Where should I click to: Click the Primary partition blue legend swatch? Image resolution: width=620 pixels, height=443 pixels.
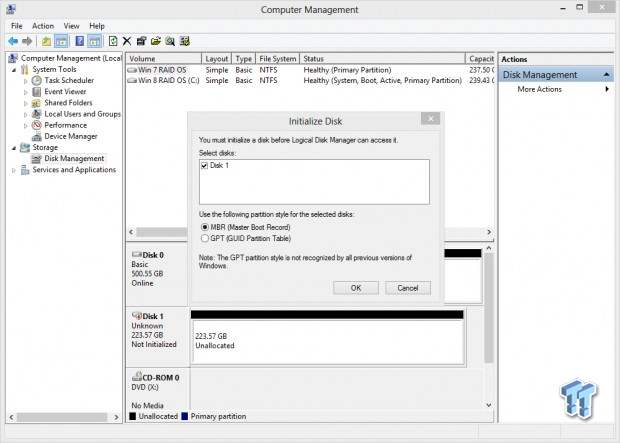[x=185, y=416]
